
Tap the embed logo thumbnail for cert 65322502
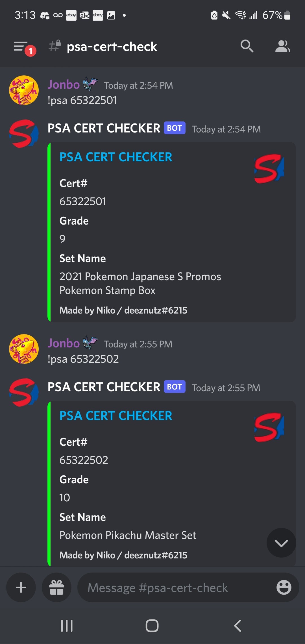tap(269, 427)
